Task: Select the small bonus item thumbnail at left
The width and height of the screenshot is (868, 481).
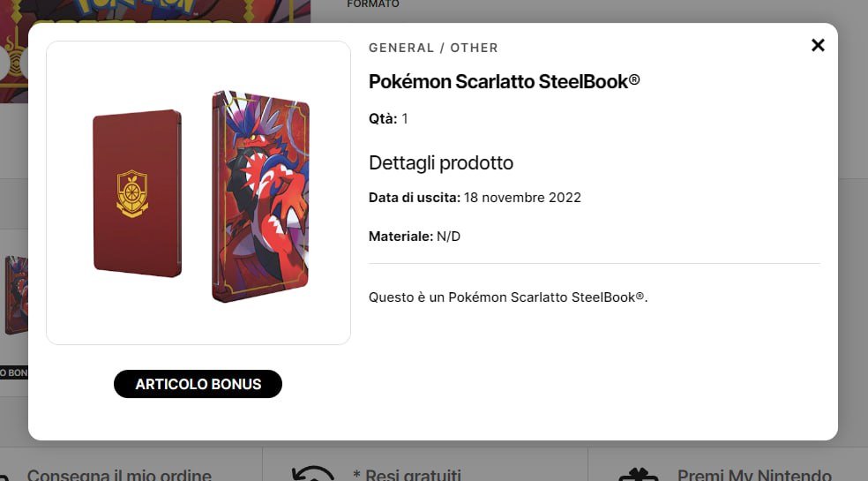Action: tap(13, 296)
